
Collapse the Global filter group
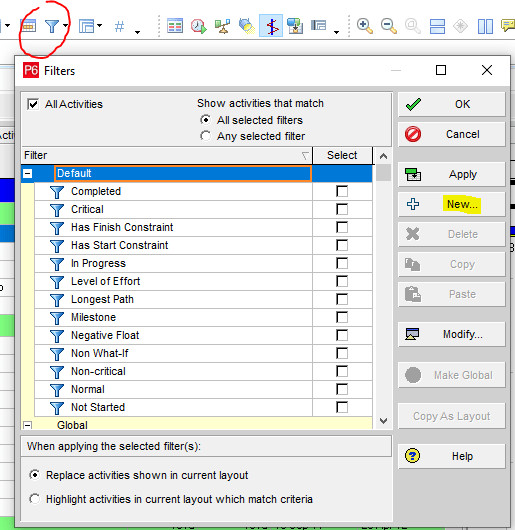pos(28,425)
